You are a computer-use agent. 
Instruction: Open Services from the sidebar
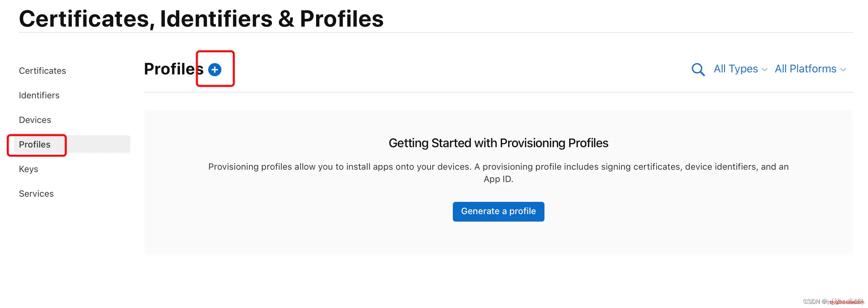coord(36,194)
